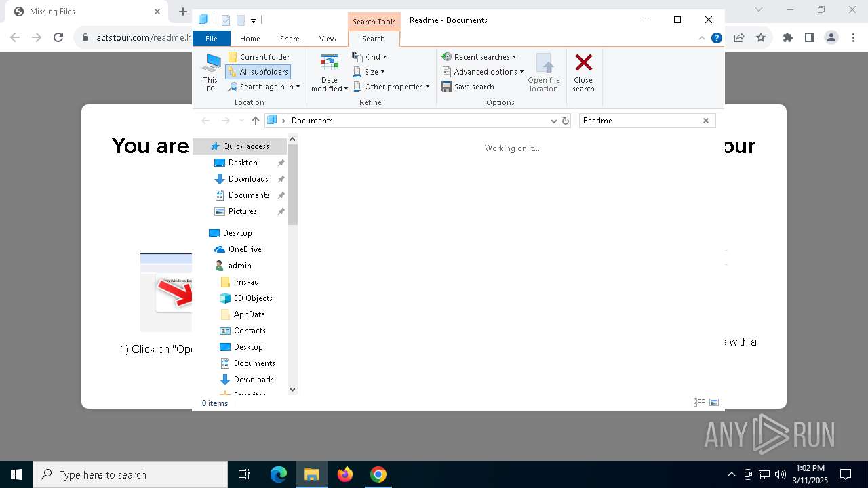Select Quick access in navigation pane
The image size is (868, 488).
(x=239, y=146)
